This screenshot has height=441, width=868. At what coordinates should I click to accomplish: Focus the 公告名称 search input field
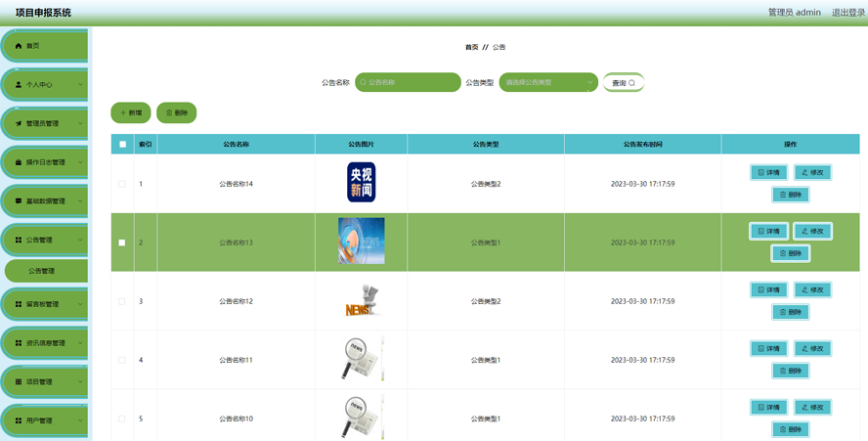pyautogui.click(x=408, y=82)
